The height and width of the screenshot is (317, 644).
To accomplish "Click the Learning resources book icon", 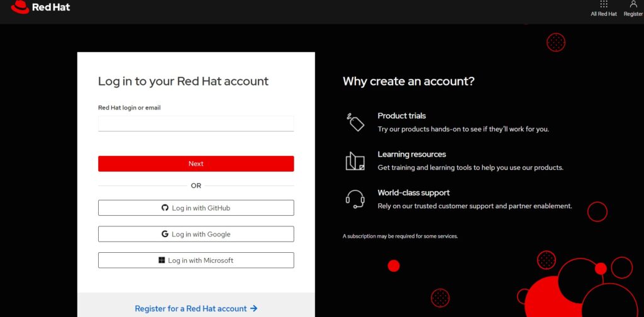I will click(x=355, y=161).
